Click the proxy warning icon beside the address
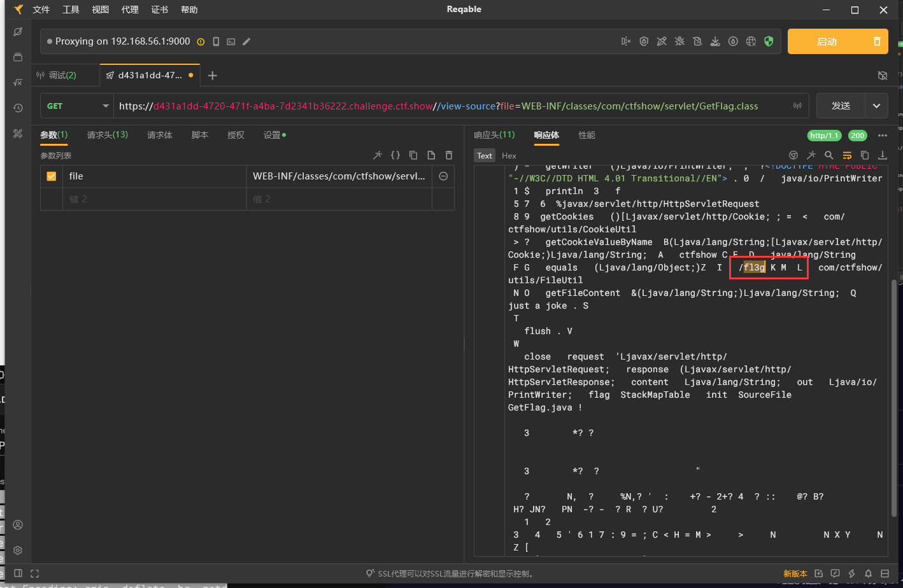 click(x=201, y=41)
